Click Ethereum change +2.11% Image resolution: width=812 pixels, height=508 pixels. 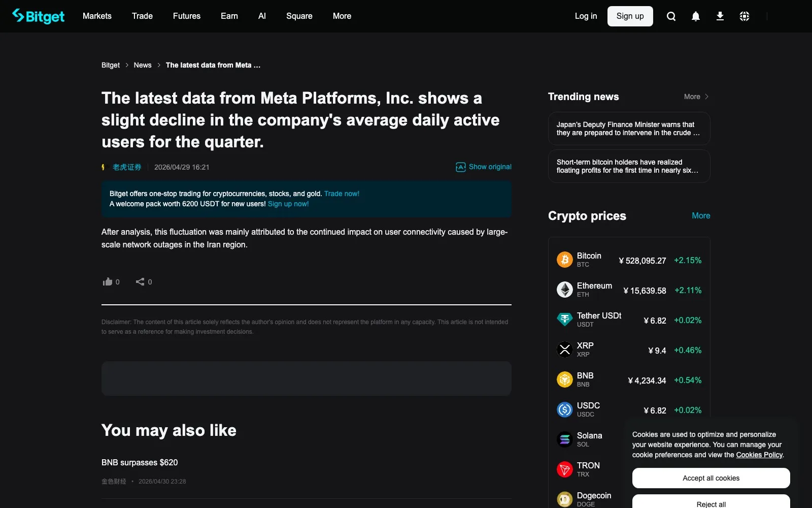coord(688,290)
